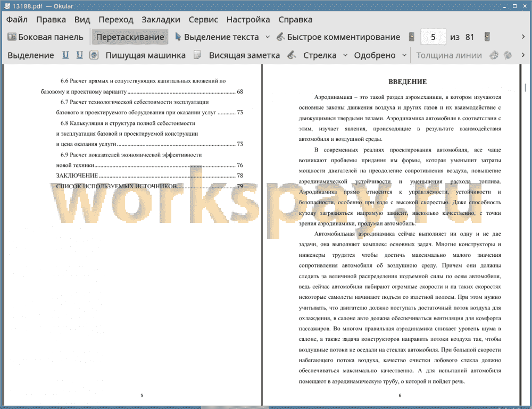Screen dimensions: 532x409
Task: Toggle the Боковая панель sidebar button
Action: coord(45,37)
